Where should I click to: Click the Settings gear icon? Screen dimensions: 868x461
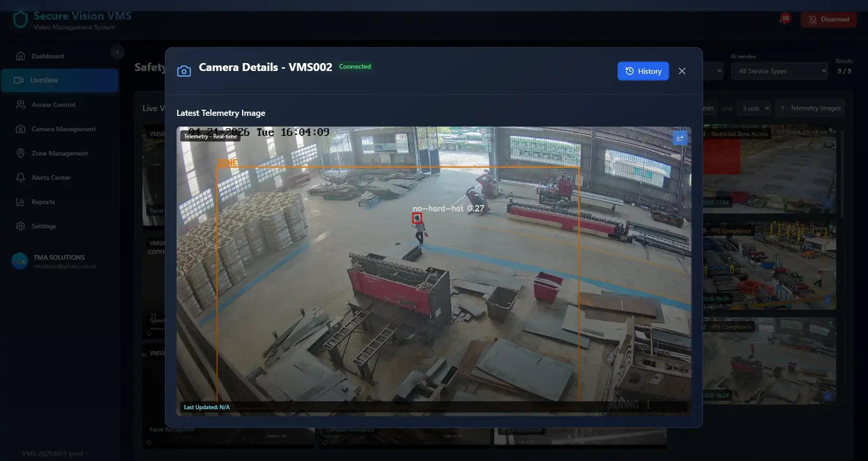pos(20,226)
